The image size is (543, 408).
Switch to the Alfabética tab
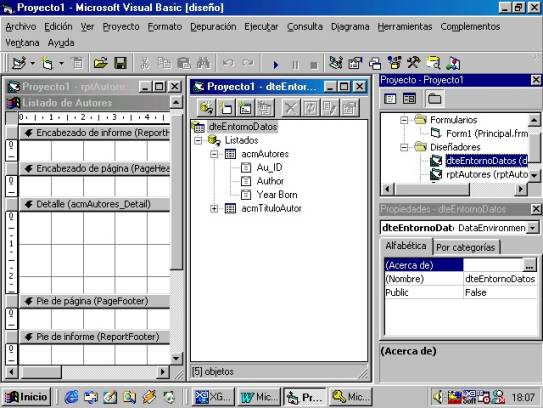[406, 246]
